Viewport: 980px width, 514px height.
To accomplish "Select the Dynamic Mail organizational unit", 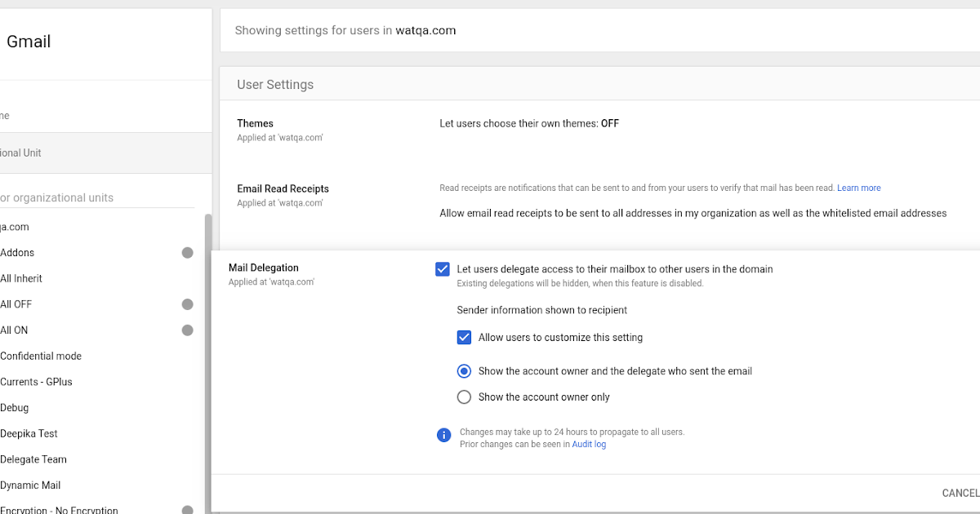I will point(31,485).
